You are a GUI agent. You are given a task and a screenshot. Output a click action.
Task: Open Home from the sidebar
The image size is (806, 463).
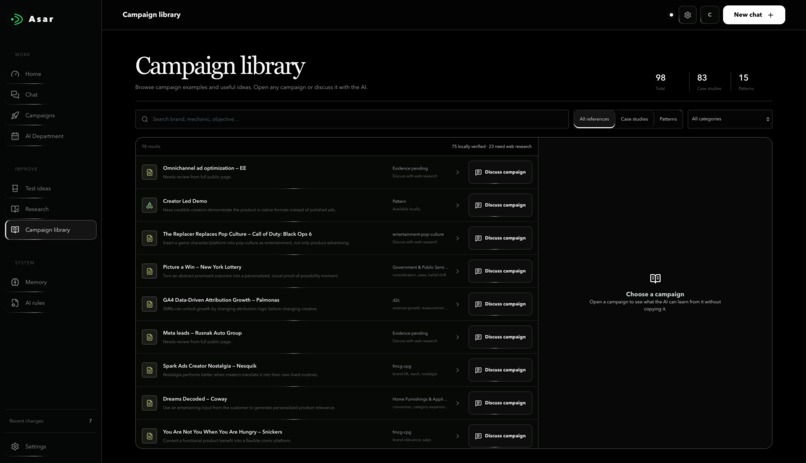50,74
